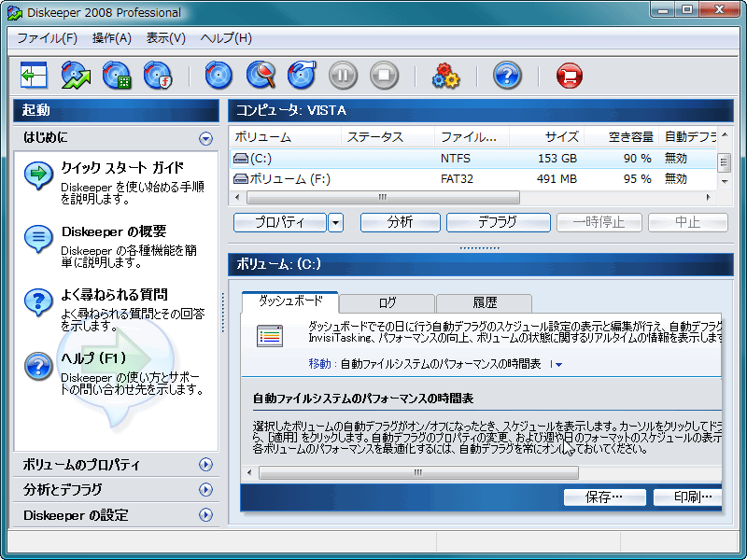Image resolution: width=747 pixels, height=560 pixels.
Task: Click volume list scroll right arrow
Action: pos(708,197)
